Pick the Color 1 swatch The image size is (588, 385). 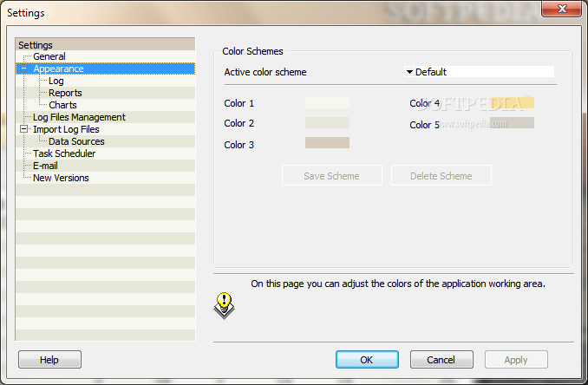327,102
